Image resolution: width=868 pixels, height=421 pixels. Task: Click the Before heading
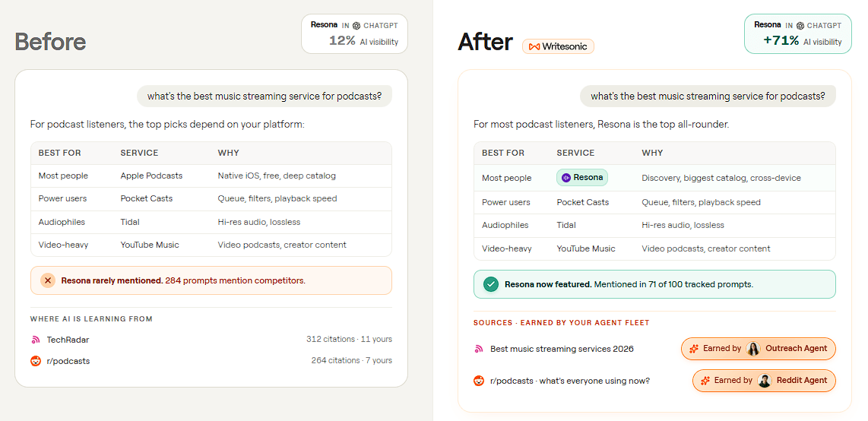pos(50,42)
